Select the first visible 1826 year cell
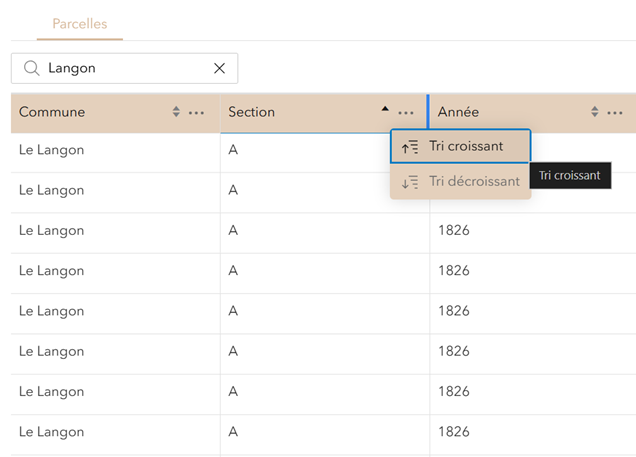This screenshot has height=457, width=636. pyautogui.click(x=453, y=230)
